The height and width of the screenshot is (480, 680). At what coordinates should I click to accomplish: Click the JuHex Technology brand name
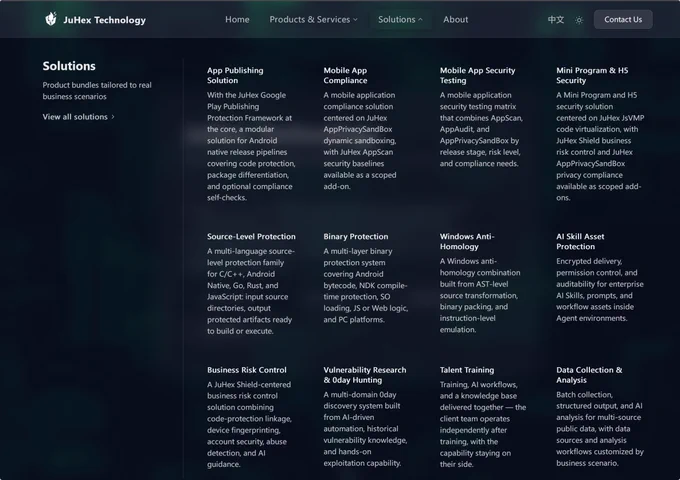point(105,20)
